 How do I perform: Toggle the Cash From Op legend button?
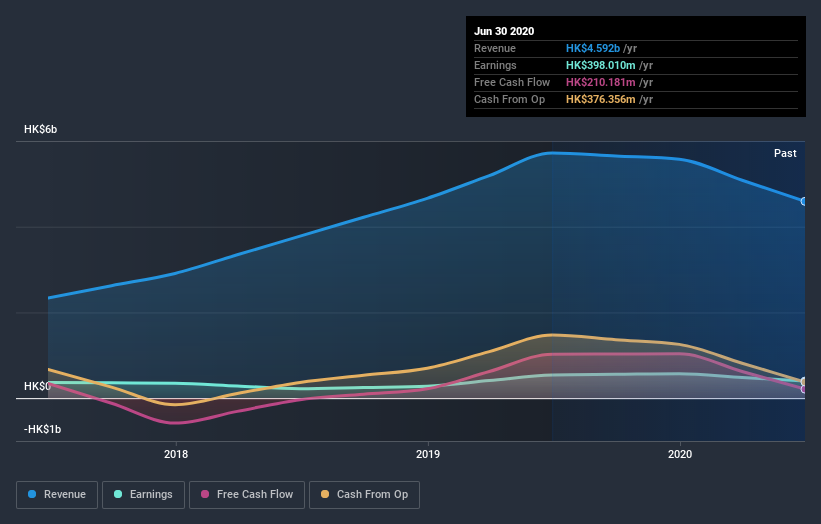click(364, 495)
